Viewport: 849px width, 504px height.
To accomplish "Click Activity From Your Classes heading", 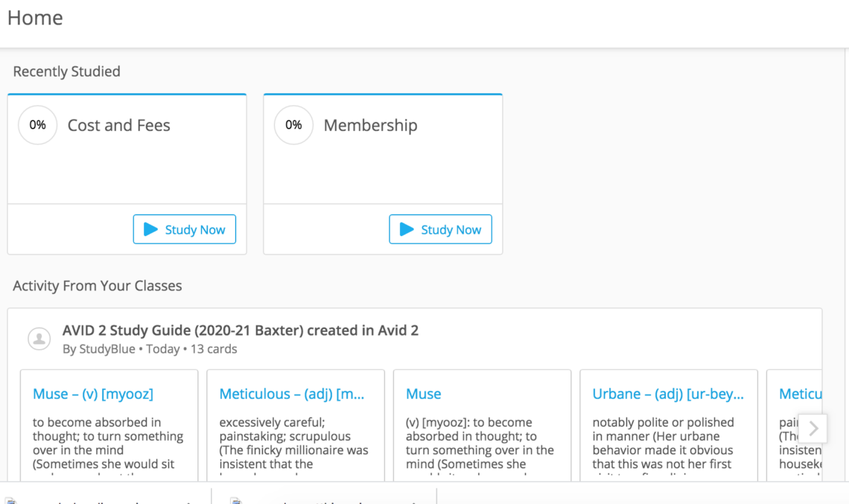I will click(x=98, y=286).
